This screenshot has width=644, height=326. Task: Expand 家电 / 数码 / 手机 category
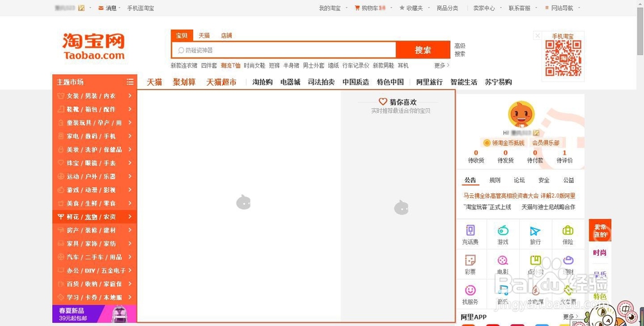tap(95, 136)
